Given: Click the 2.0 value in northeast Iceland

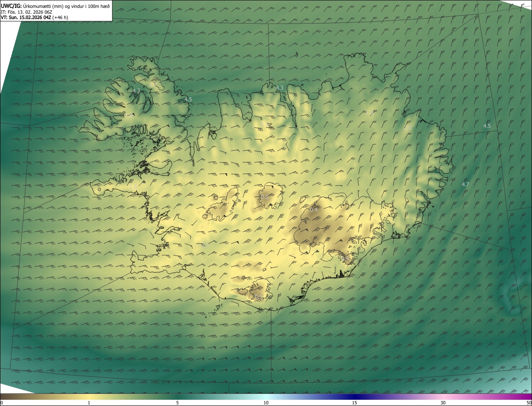Looking at the screenshot, I should coord(408,128).
